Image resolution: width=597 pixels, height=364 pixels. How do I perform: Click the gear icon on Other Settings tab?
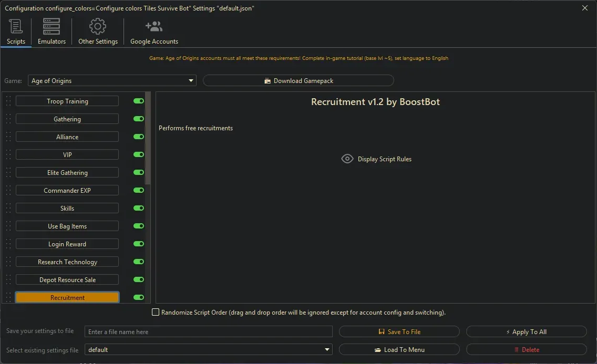click(97, 25)
